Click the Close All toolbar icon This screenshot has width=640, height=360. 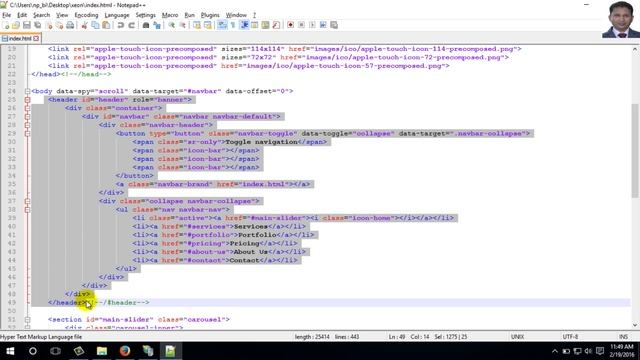[x=59, y=25]
